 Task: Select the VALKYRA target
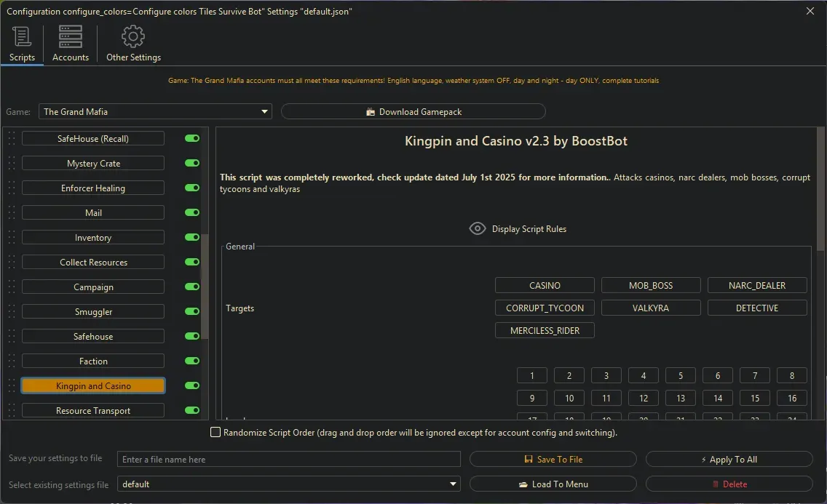tap(651, 308)
